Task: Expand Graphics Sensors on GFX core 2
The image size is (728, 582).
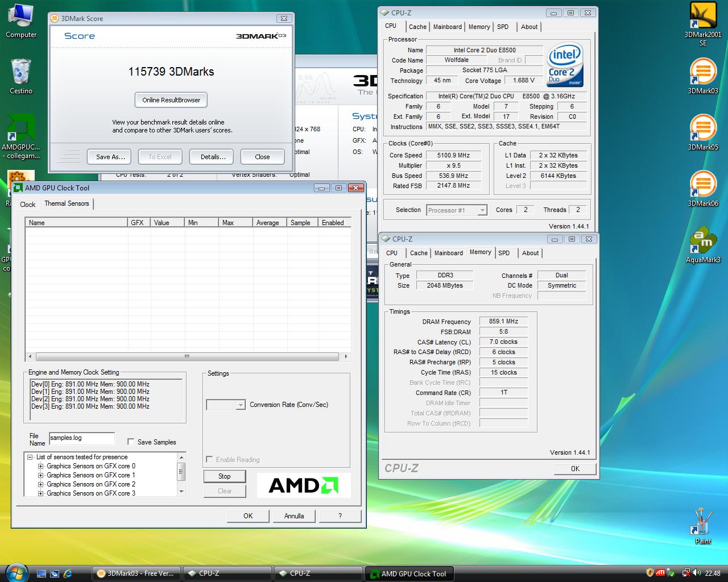Action: coord(40,484)
